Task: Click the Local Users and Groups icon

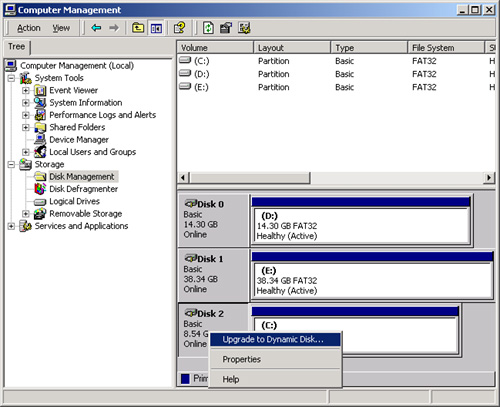Action: tap(40, 152)
